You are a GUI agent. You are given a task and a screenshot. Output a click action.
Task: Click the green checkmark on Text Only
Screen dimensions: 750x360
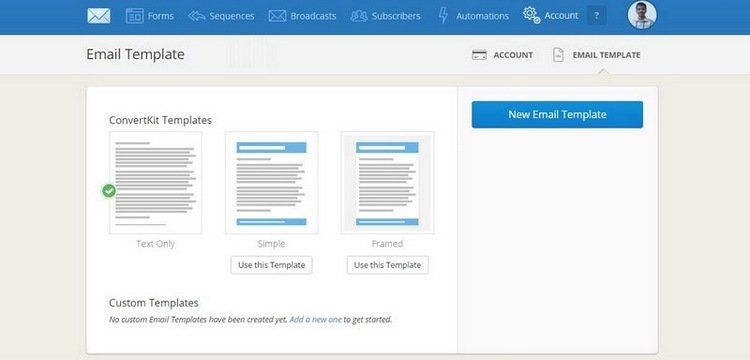pyautogui.click(x=109, y=191)
